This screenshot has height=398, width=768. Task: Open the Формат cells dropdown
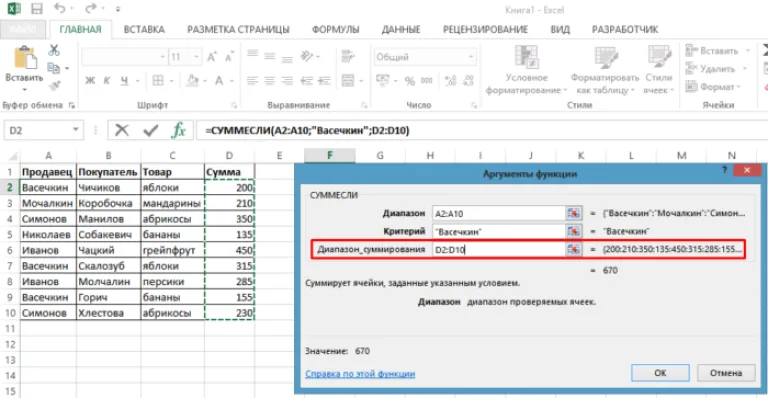pos(713,87)
